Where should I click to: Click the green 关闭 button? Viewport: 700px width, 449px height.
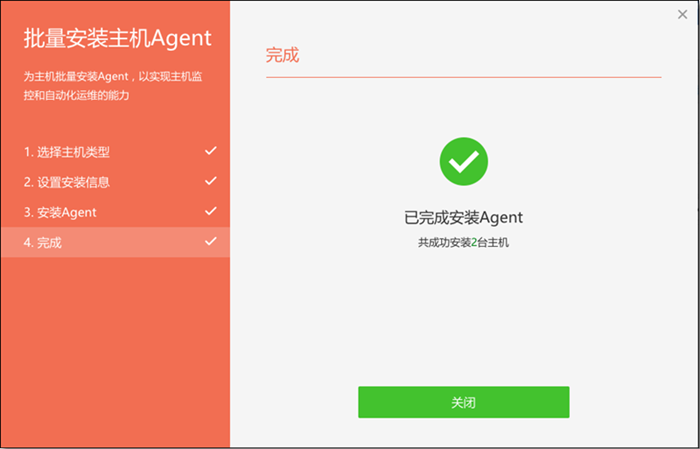click(463, 402)
